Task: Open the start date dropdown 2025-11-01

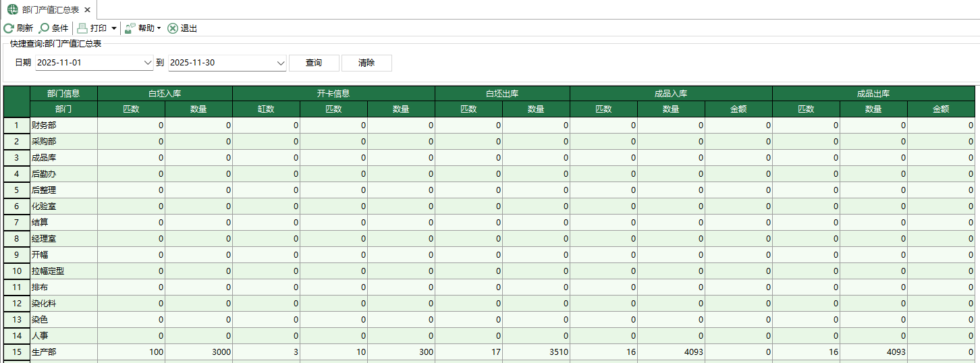Action: click(148, 63)
